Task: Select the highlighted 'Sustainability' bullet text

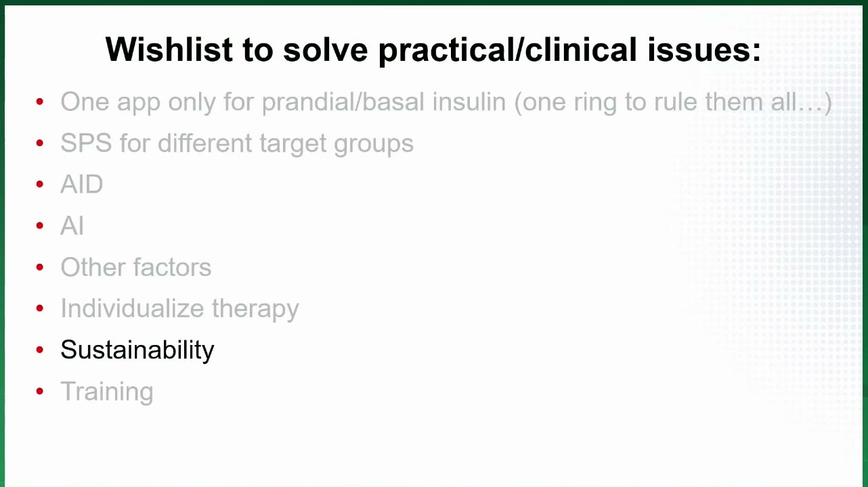Action: tap(137, 350)
